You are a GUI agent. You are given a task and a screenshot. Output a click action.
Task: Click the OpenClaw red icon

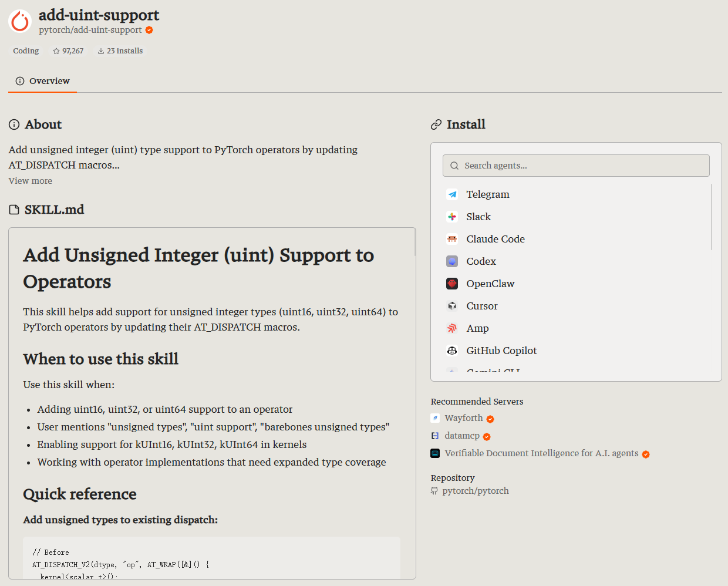(452, 284)
